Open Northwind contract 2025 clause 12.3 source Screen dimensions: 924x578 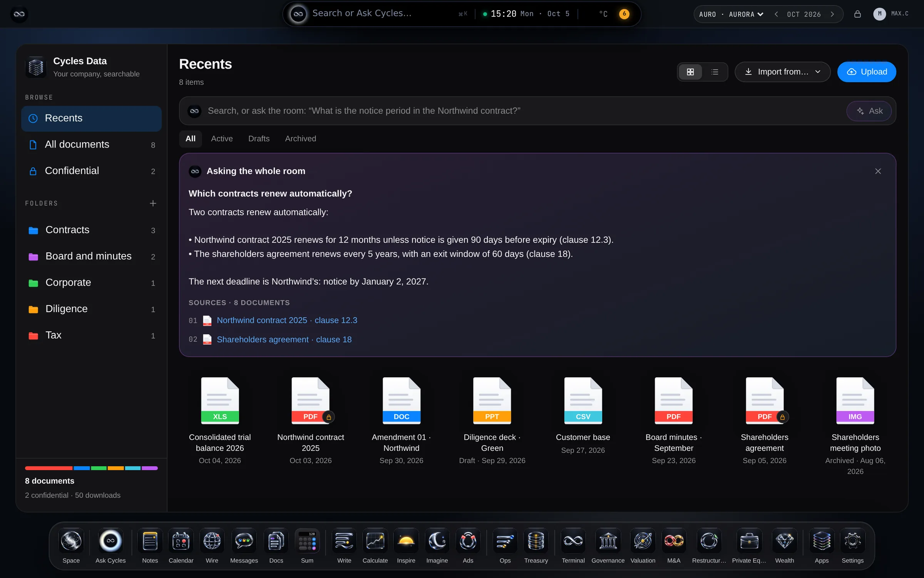click(x=287, y=320)
